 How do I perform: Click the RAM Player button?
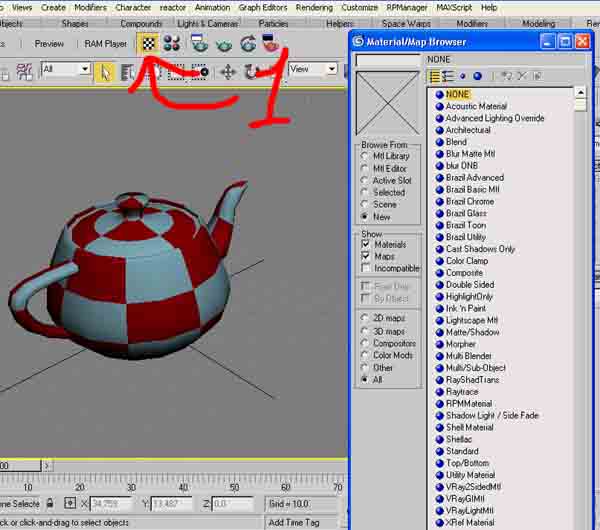click(105, 44)
